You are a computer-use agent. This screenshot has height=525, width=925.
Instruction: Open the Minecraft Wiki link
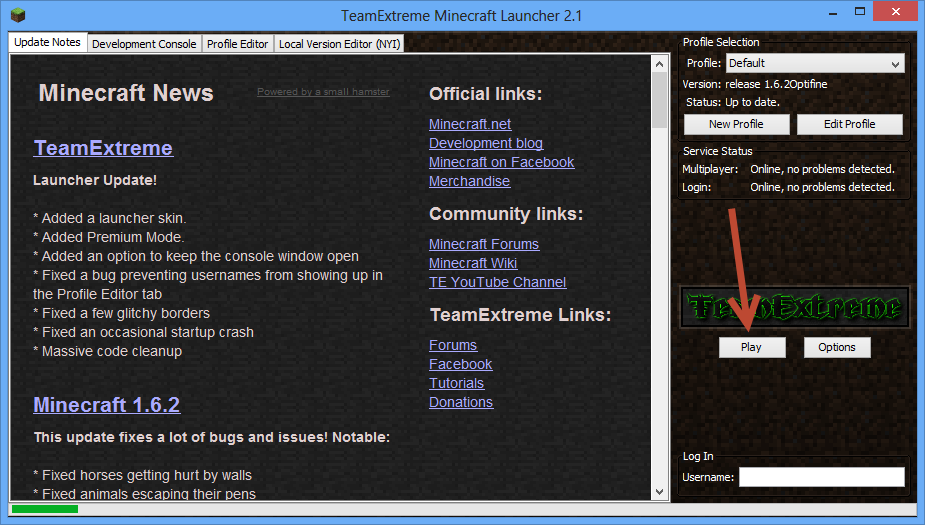(473, 262)
